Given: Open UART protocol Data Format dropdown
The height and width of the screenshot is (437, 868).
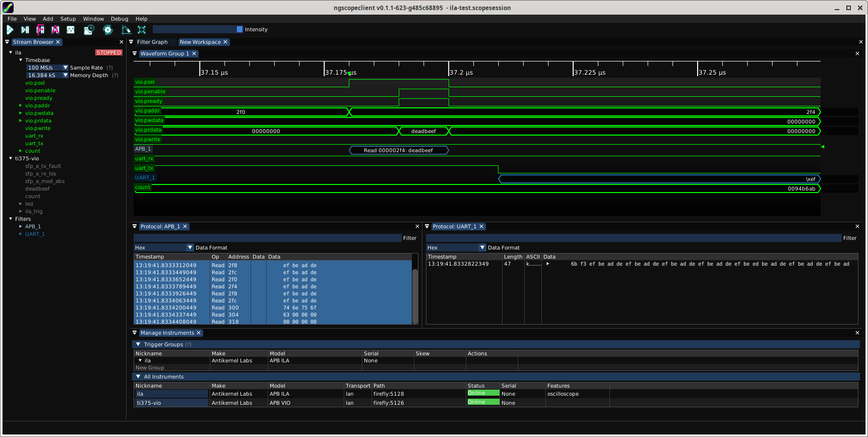Looking at the screenshot, I should [482, 247].
